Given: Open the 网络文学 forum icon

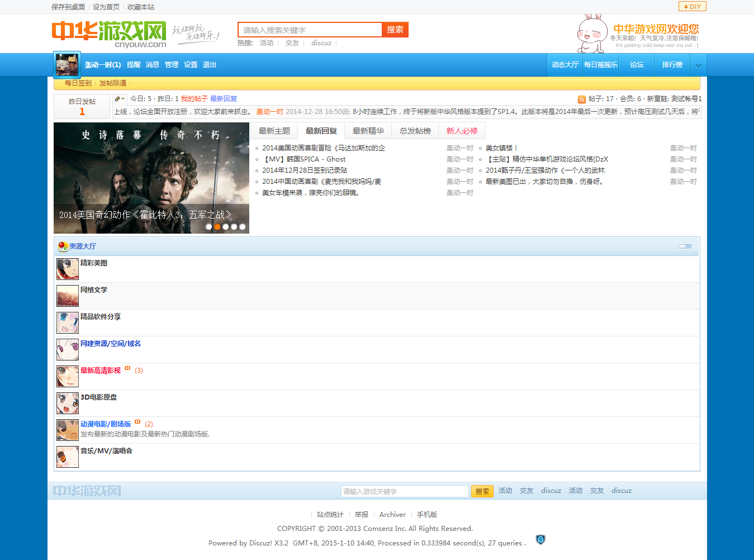Looking at the screenshot, I should pyautogui.click(x=68, y=296).
